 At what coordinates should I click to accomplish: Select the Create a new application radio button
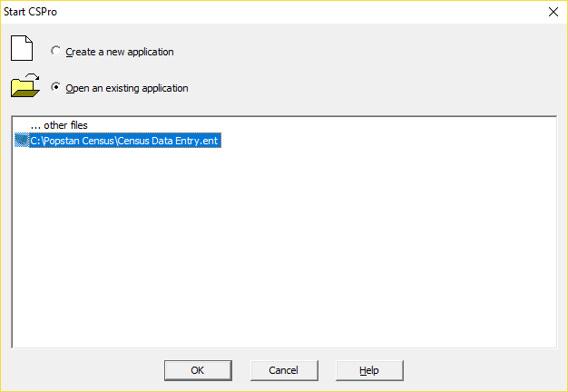[x=56, y=52]
